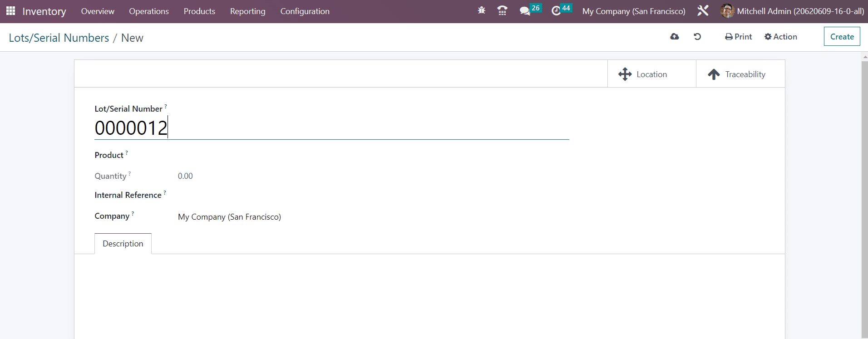
Task: Open the Action dropdown
Action: (780, 37)
